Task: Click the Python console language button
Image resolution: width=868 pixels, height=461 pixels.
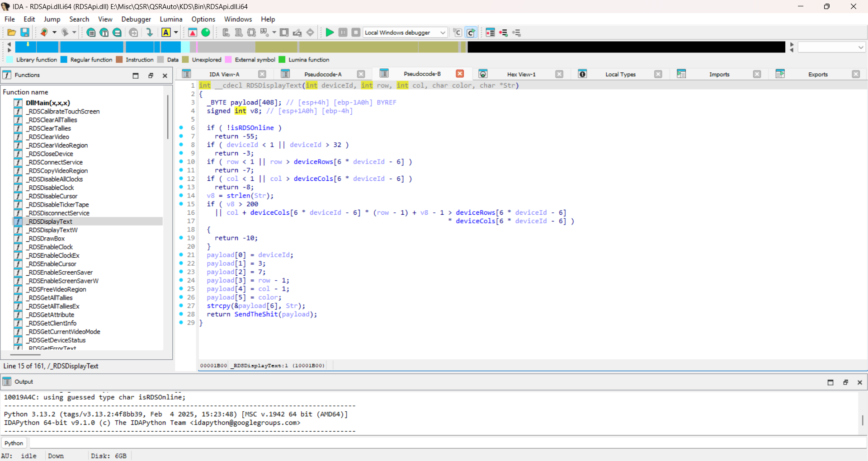Action: coord(14,443)
